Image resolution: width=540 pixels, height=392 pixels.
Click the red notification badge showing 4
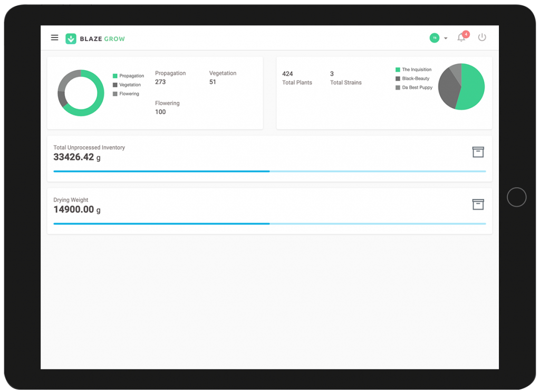pyautogui.click(x=466, y=34)
